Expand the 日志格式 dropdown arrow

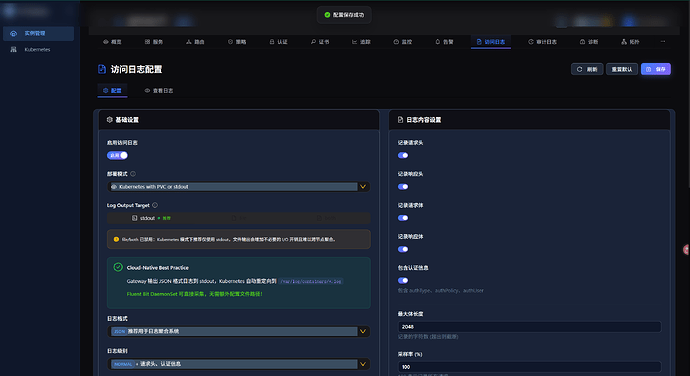tap(363, 331)
